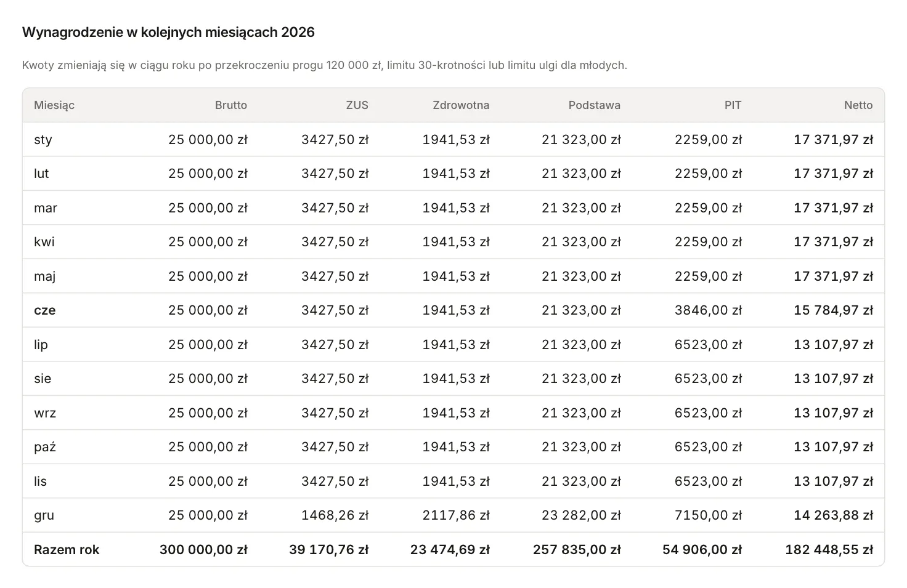Image resolution: width=907 pixels, height=588 pixels.
Task: Click the PIT value '7150,00 zł'
Action: pyautogui.click(x=709, y=515)
